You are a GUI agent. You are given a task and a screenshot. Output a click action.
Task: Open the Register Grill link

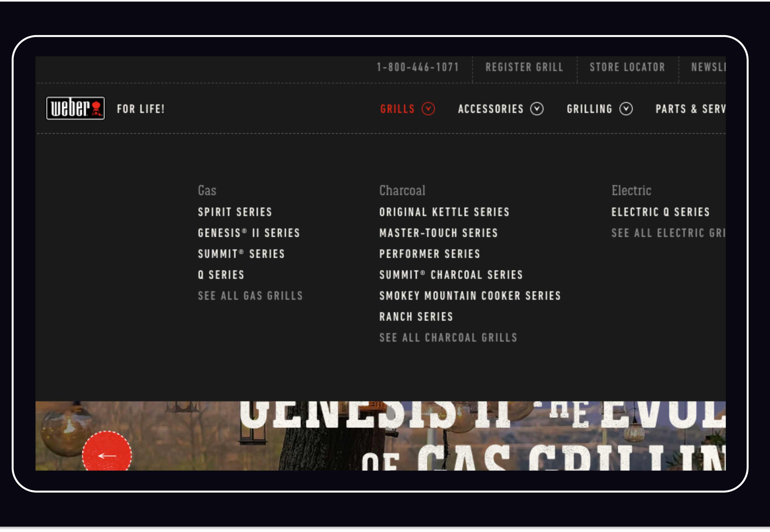point(525,67)
